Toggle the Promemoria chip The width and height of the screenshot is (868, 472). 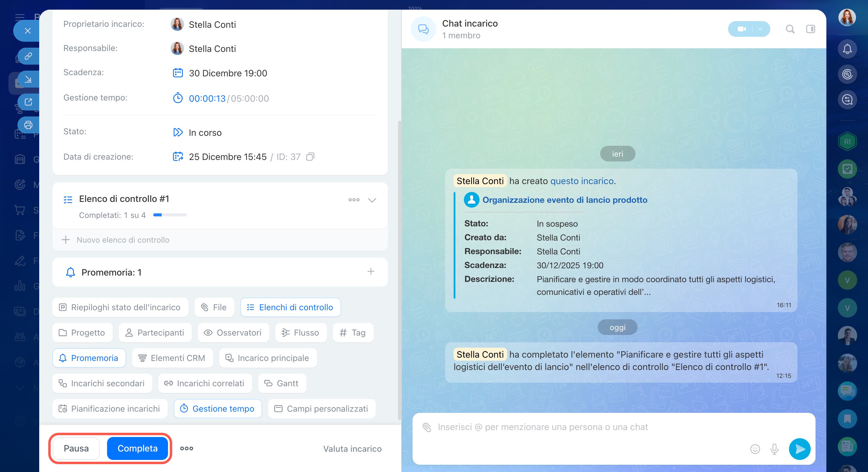89,358
